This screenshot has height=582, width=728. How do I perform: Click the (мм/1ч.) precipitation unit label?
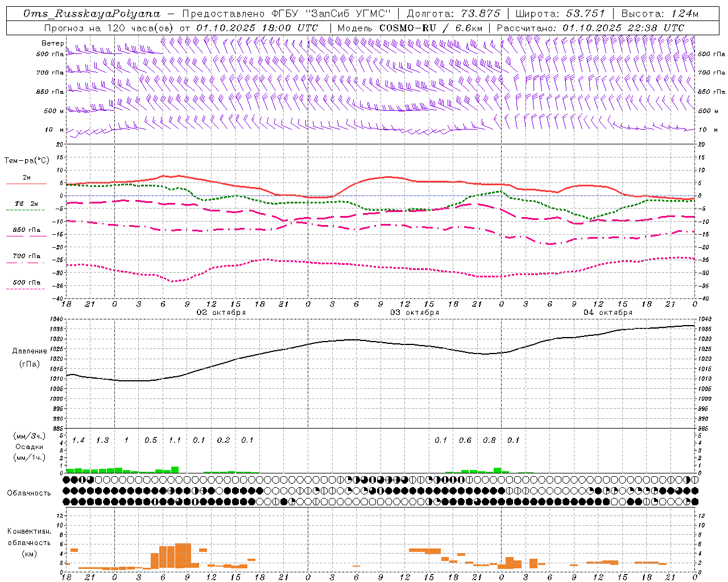coord(30,458)
